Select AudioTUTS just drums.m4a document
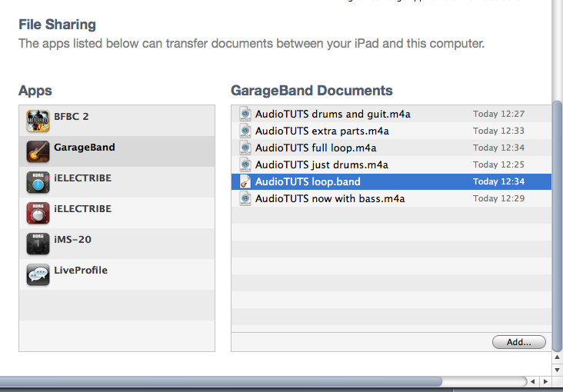 391,164
